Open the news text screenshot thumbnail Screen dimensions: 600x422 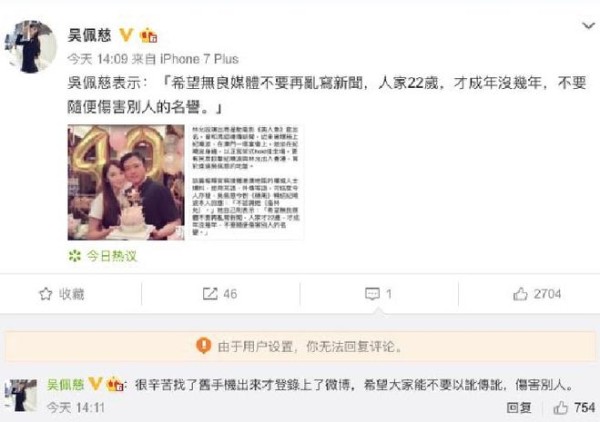(246, 182)
